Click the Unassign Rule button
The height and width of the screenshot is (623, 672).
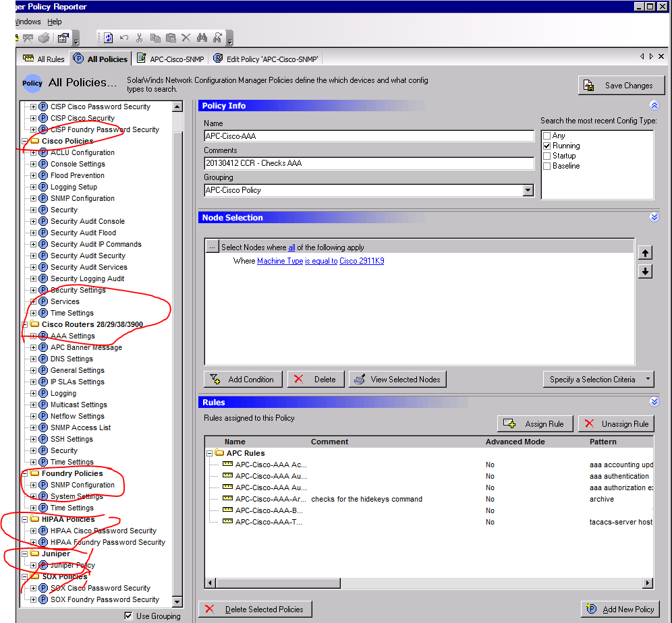point(616,424)
